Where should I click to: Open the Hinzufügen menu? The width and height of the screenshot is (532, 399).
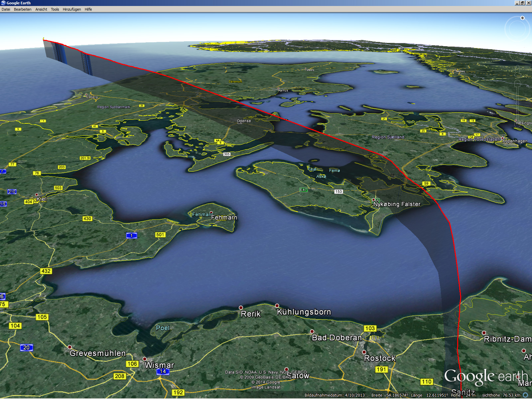tap(72, 9)
